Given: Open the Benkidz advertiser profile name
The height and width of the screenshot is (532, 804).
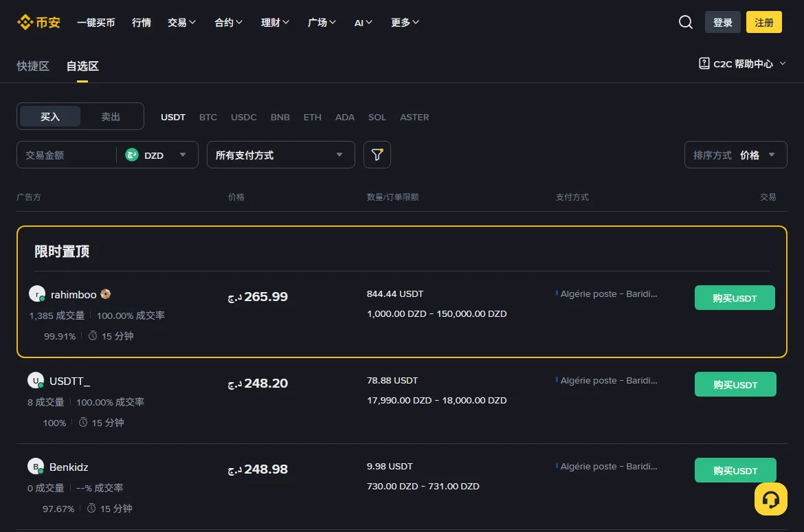Looking at the screenshot, I should [x=69, y=467].
